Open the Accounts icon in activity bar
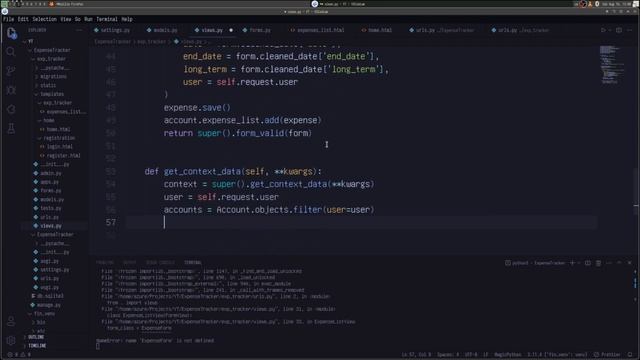Image resolution: width=640 pixels, height=360 pixels. coord(11,321)
